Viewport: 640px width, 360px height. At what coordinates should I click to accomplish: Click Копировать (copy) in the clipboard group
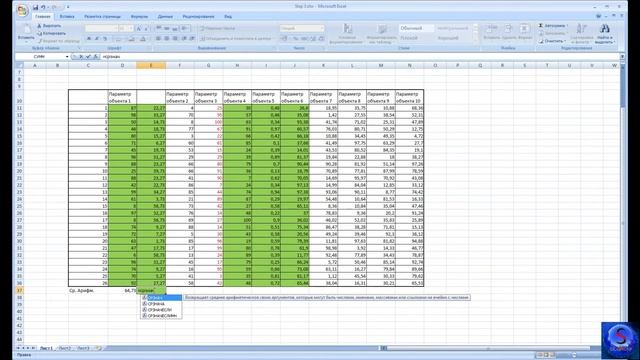(x=51, y=33)
